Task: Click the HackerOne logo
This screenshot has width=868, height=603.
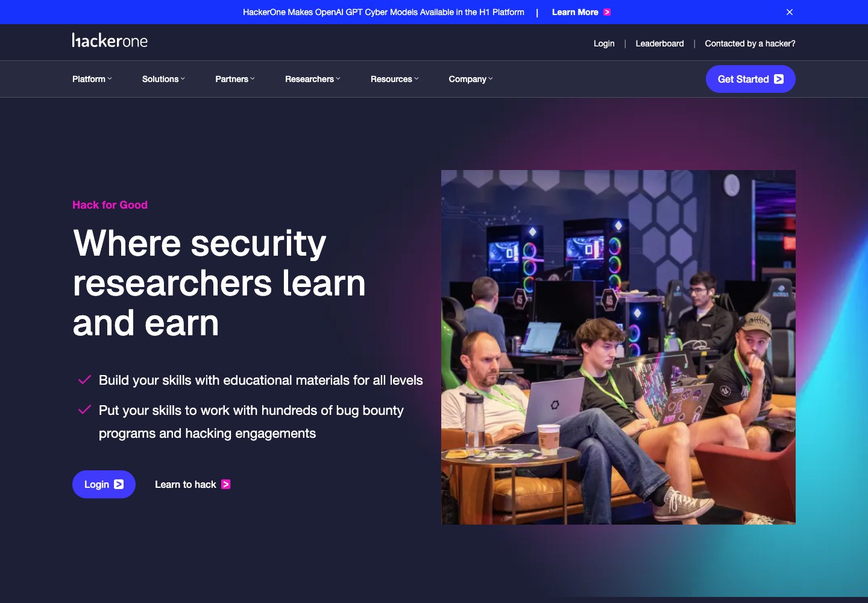Action: [110, 40]
